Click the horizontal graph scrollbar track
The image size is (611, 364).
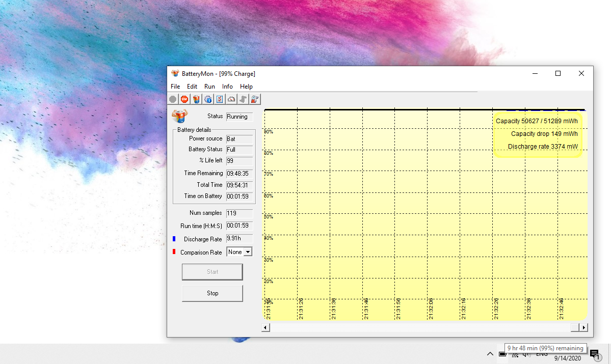pos(420,327)
